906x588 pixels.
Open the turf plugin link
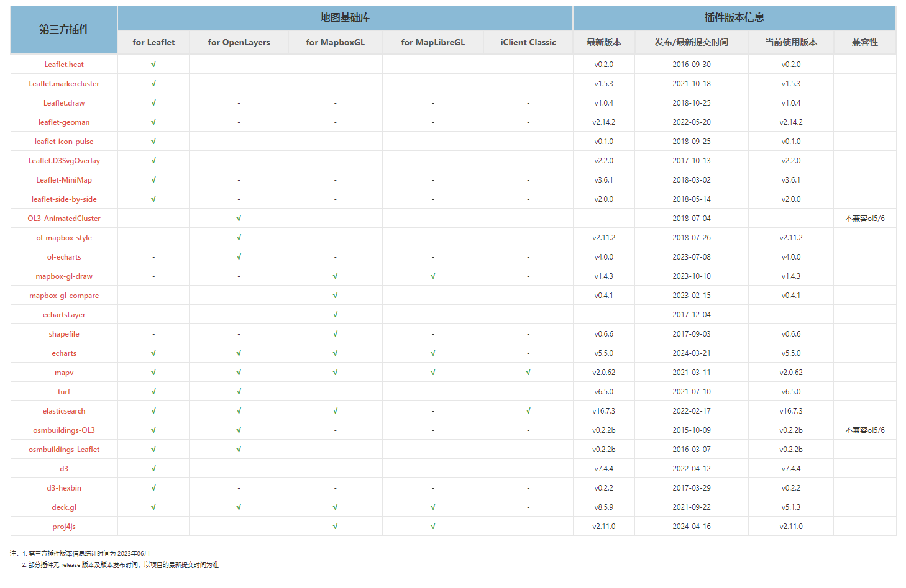pos(64,392)
